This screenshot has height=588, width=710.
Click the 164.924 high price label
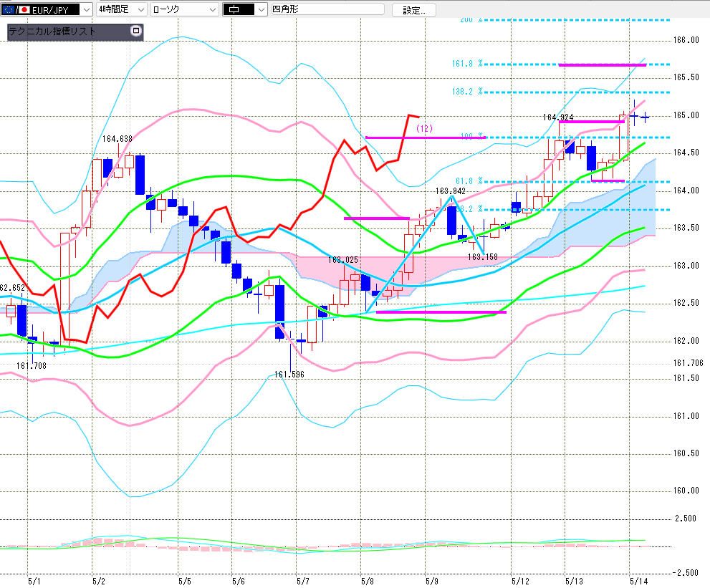[558, 117]
